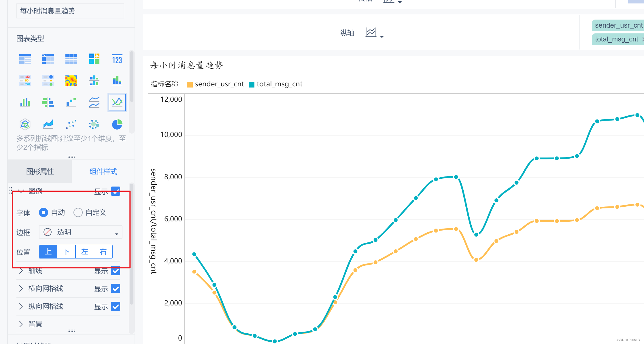
Task: Select the status dots list chart type
Action: pyautogui.click(x=48, y=81)
